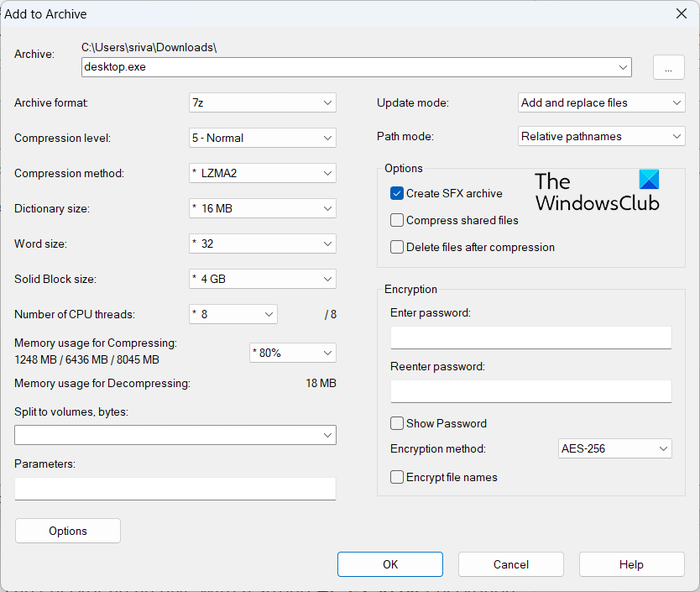Close the Add to Archive dialog
Image resolution: width=700 pixels, height=592 pixels.
click(x=682, y=14)
